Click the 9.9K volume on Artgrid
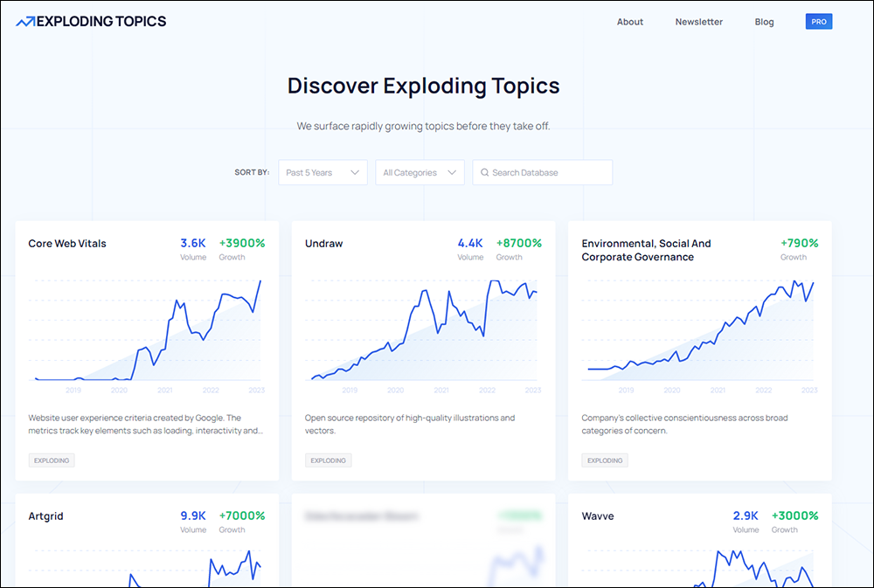This screenshot has width=874, height=588. [193, 515]
